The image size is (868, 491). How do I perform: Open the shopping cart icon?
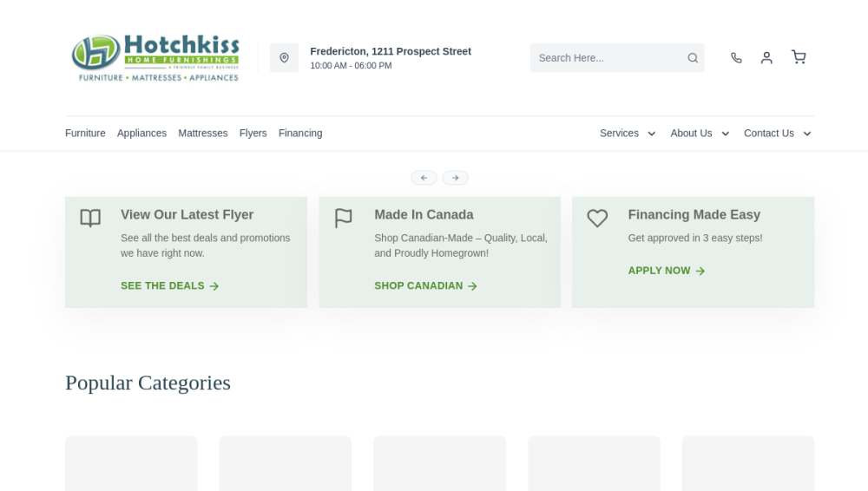(799, 57)
